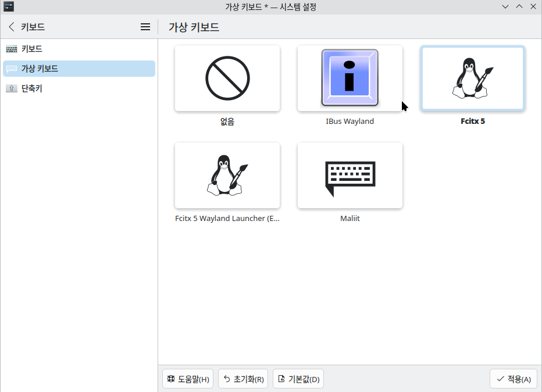542x392 pixels.
Task: Choose the IBus Wayland input method
Action: click(x=350, y=79)
